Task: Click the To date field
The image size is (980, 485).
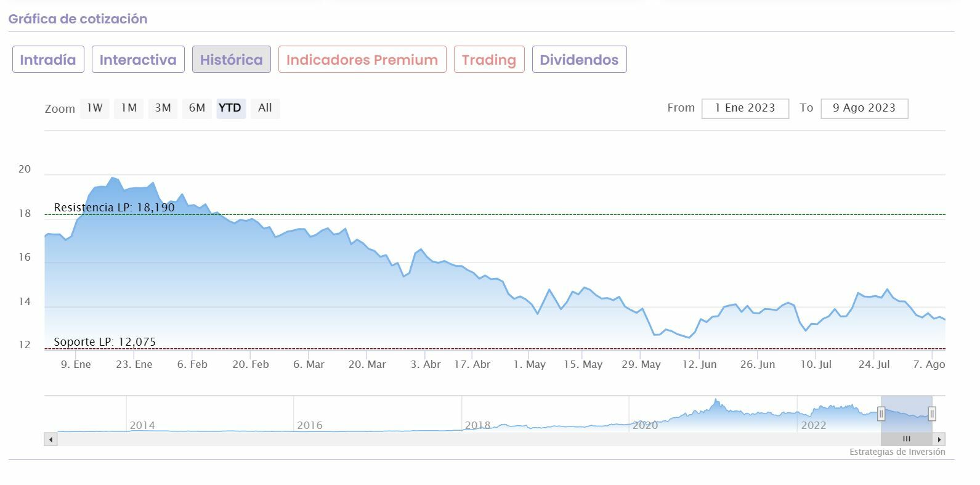Action: pos(864,108)
